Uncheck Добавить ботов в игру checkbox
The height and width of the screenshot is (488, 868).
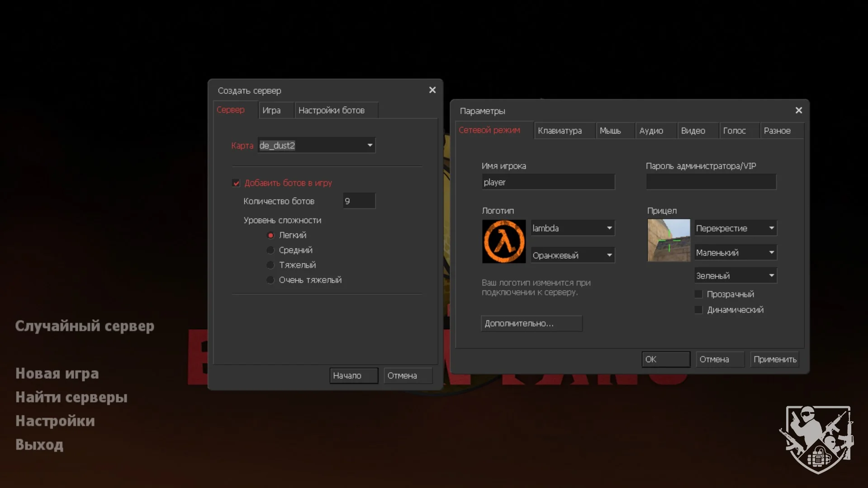coord(236,183)
